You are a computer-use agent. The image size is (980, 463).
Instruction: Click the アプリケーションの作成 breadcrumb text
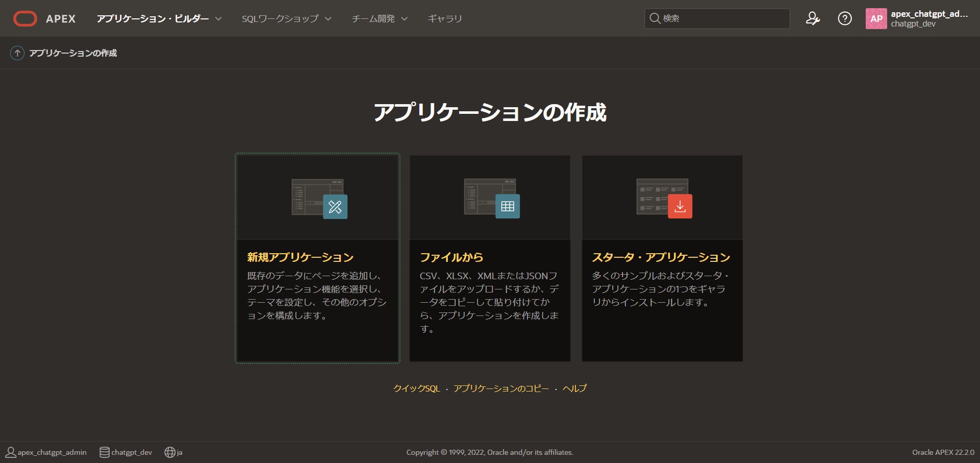click(73, 53)
